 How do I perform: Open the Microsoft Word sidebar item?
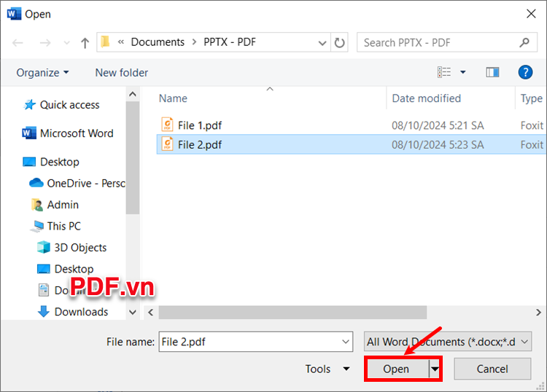pos(76,133)
